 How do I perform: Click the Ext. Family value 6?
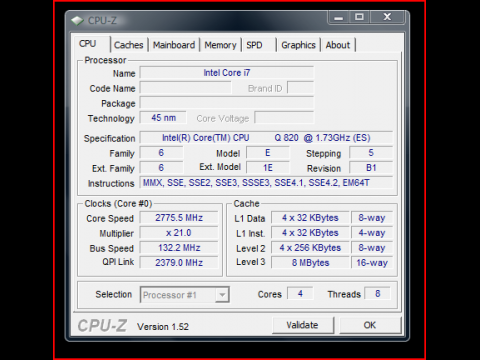click(x=161, y=168)
